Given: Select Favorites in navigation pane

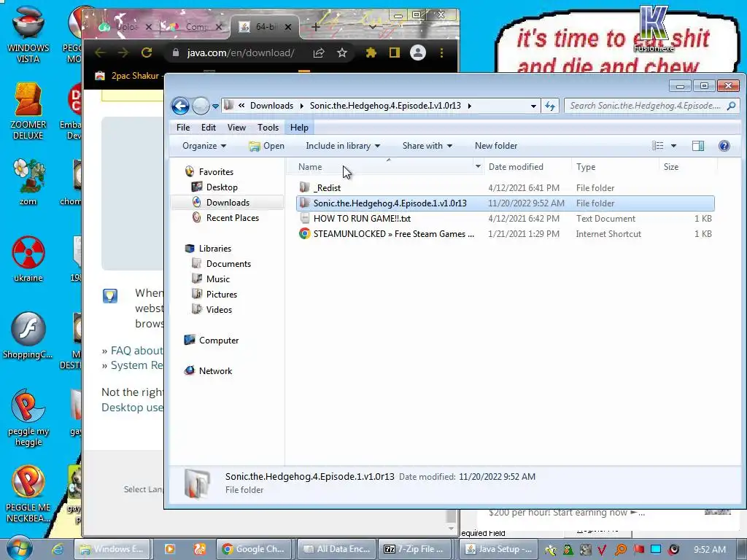Looking at the screenshot, I should (216, 172).
